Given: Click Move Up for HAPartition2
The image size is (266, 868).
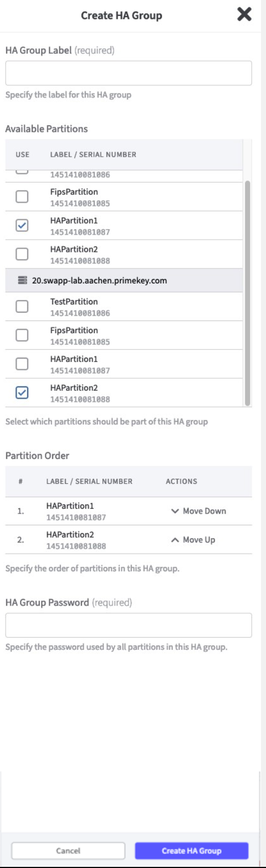Looking at the screenshot, I should point(193,540).
